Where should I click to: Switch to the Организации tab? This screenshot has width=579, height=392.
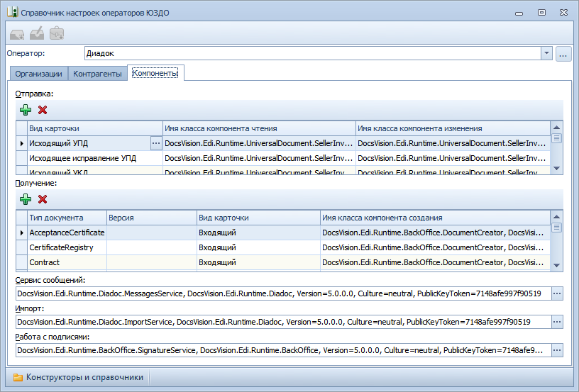[39, 73]
